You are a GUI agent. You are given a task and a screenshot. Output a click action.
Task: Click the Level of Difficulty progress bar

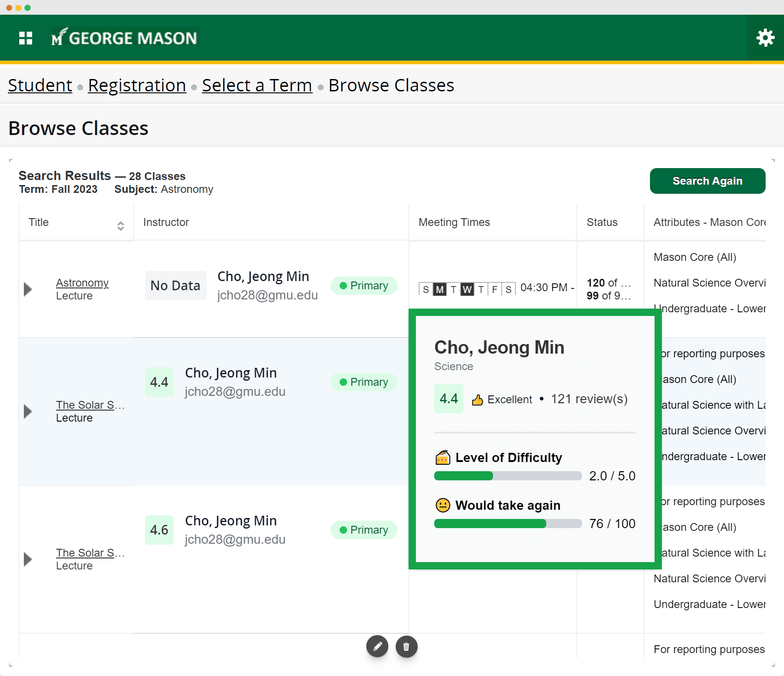(x=508, y=476)
